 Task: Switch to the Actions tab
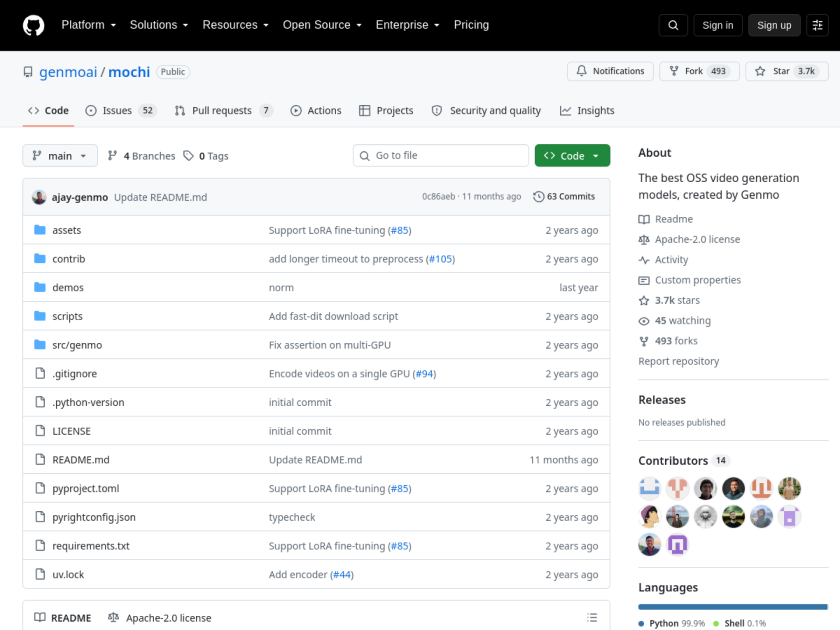point(316,111)
